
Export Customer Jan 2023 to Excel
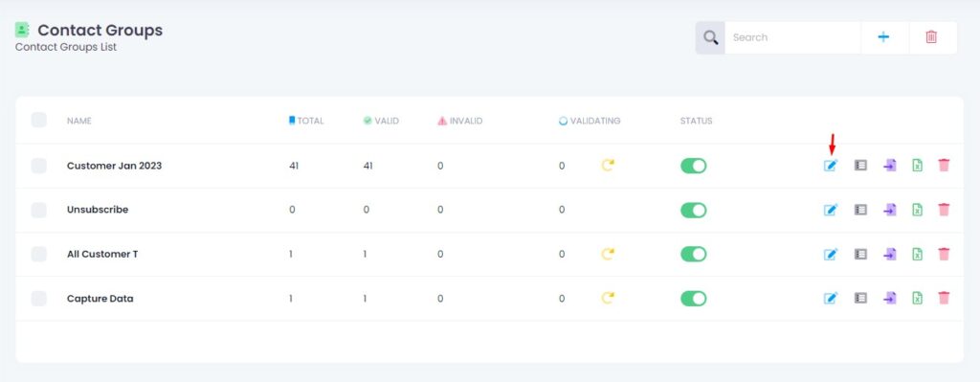tap(917, 166)
